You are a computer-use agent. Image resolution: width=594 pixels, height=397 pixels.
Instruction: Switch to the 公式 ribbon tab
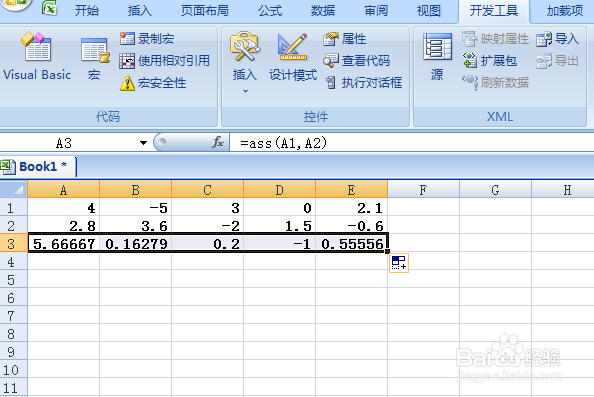pos(270,11)
